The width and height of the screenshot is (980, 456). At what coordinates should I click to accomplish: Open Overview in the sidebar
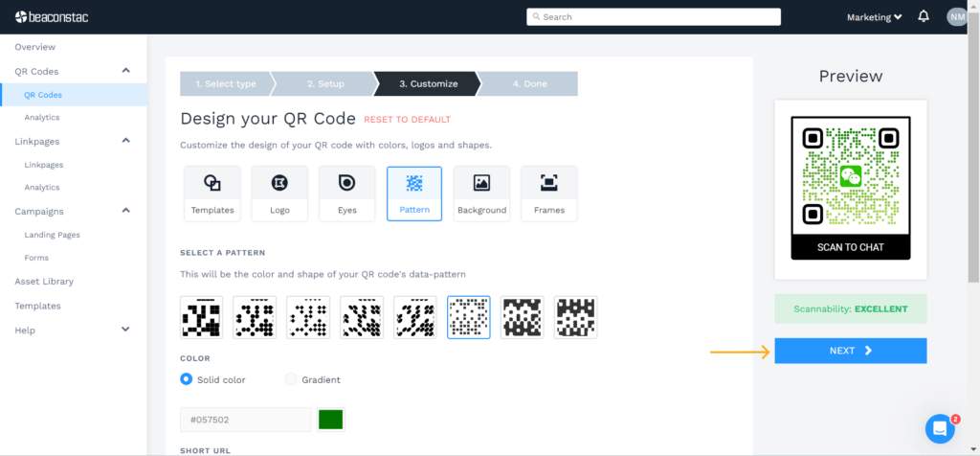(x=35, y=47)
